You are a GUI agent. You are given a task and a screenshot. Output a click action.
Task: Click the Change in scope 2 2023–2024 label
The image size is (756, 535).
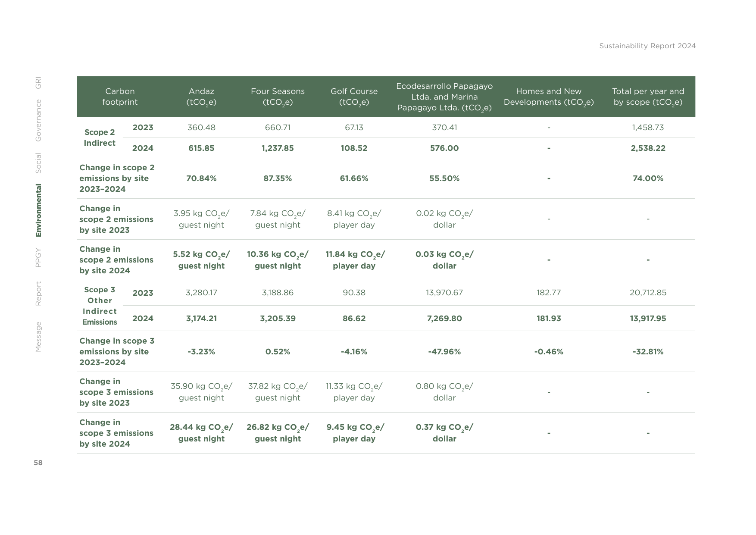click(x=117, y=178)
